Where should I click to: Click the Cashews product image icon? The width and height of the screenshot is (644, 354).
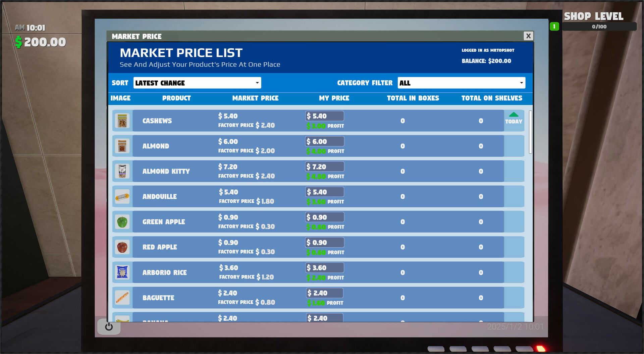122,121
